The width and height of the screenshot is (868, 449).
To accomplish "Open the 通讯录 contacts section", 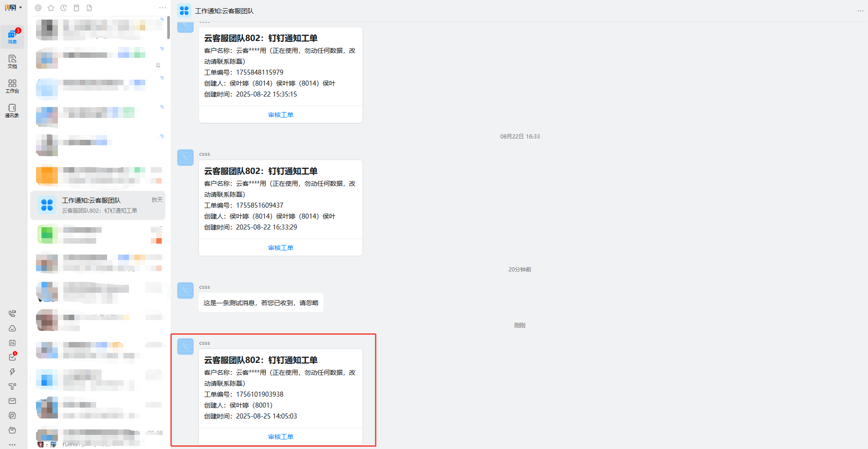I will [12, 111].
